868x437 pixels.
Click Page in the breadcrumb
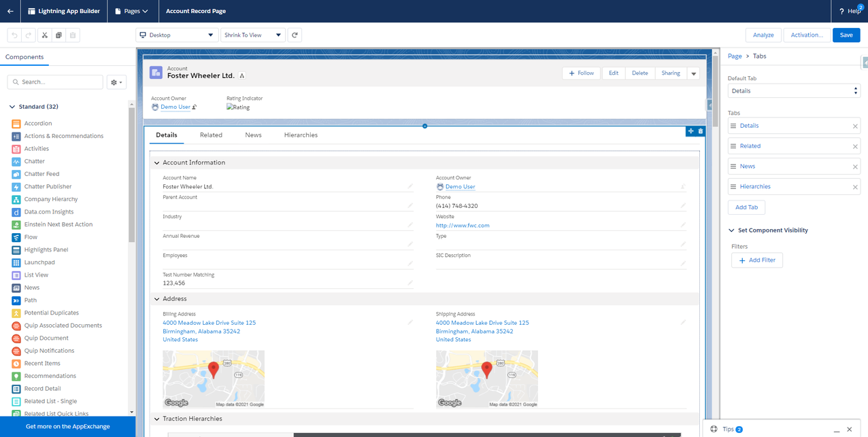click(735, 56)
